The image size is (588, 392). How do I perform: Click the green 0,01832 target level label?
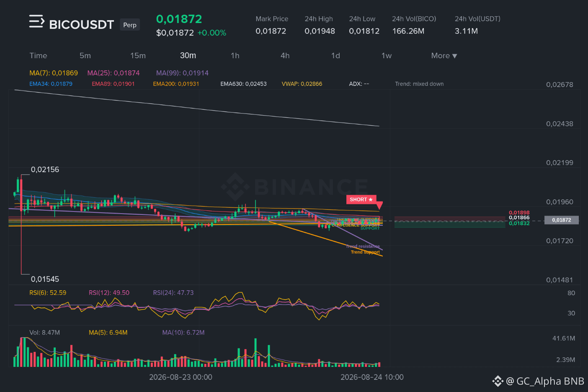pos(519,223)
